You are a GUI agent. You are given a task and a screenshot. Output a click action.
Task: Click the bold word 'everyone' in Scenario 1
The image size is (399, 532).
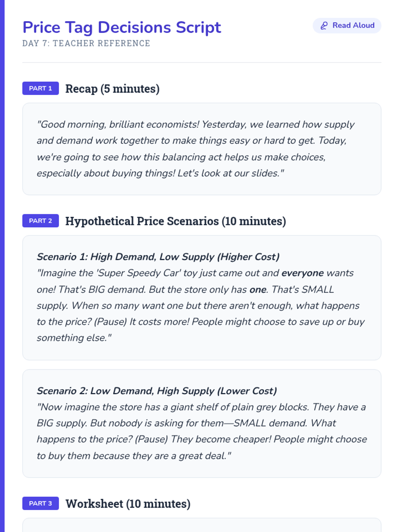point(302,273)
